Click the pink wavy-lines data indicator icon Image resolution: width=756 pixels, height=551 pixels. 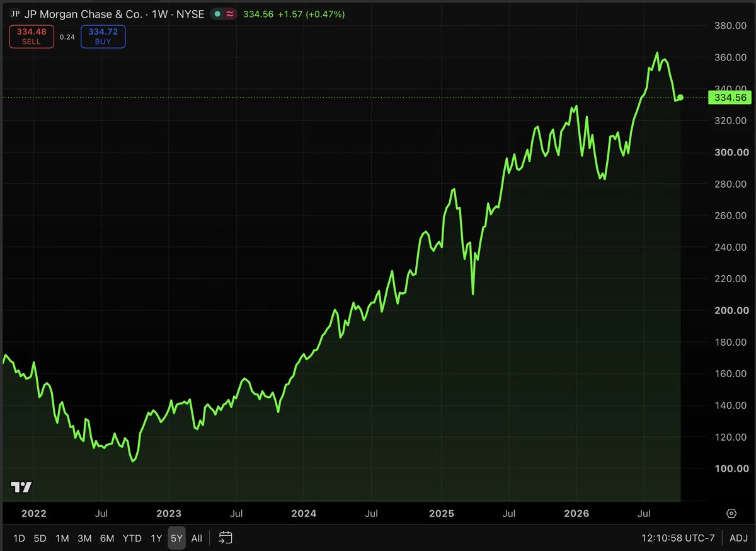coord(231,14)
